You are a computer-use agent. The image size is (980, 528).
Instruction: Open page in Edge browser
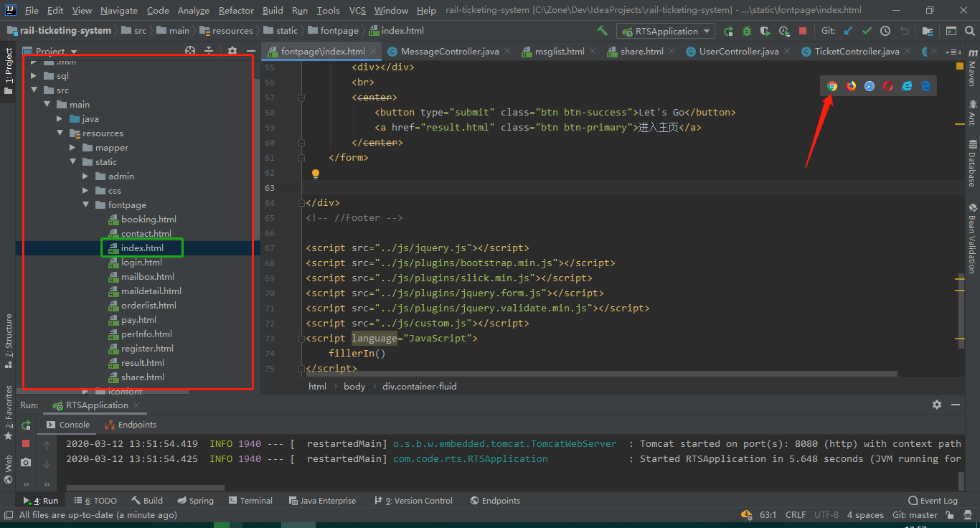click(925, 85)
